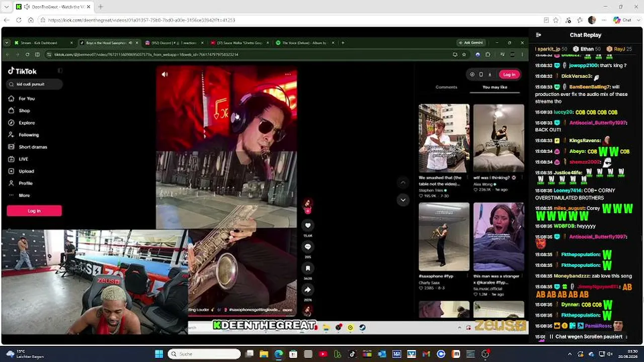Collapse the TikTok sidebar with the toggle

60,71
